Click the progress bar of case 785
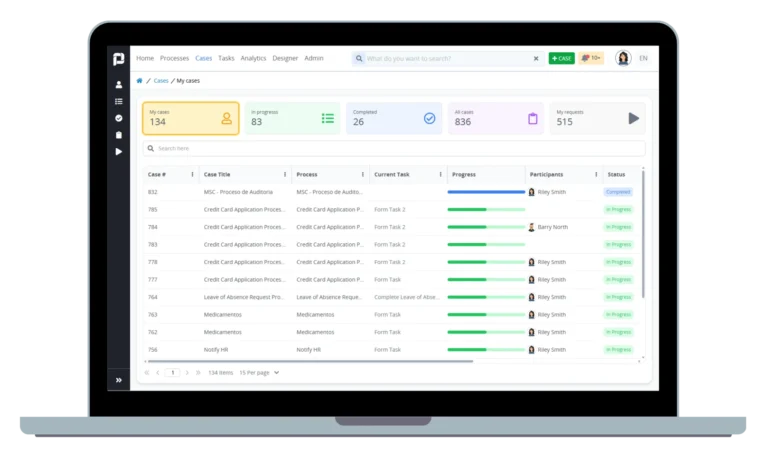Image resolution: width=768 pixels, height=459 pixels. point(486,210)
